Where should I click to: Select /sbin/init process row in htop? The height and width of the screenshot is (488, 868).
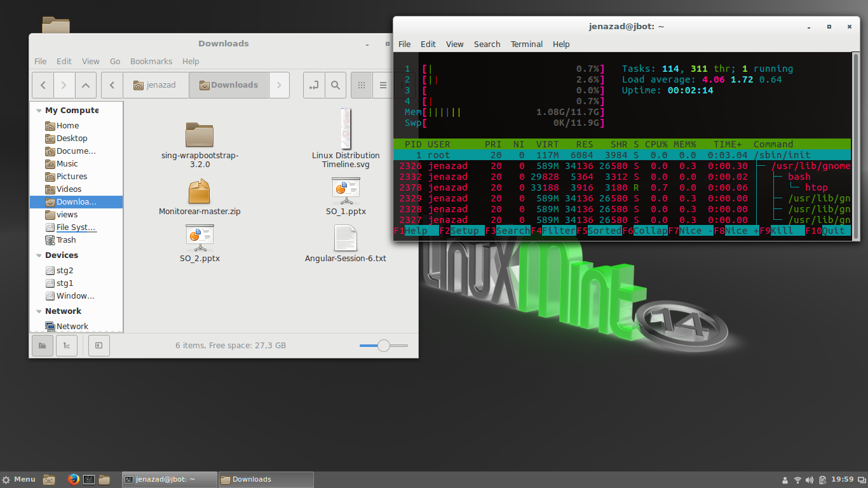(622, 155)
